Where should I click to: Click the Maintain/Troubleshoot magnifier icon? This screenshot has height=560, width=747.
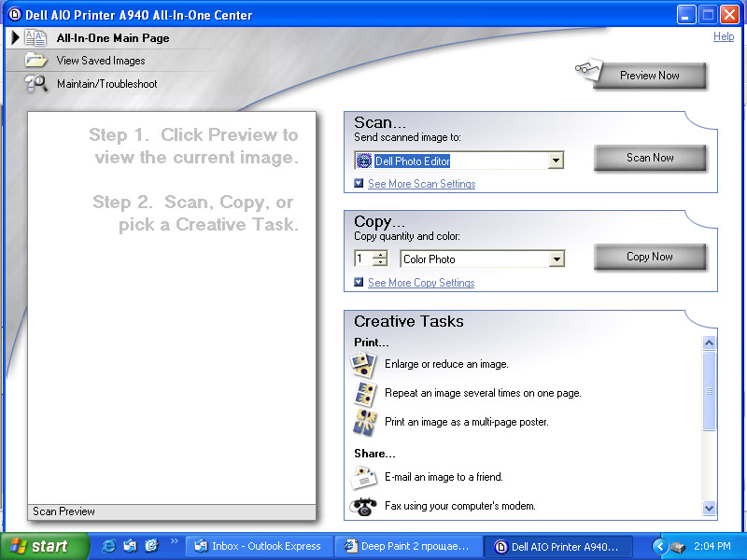point(35,84)
